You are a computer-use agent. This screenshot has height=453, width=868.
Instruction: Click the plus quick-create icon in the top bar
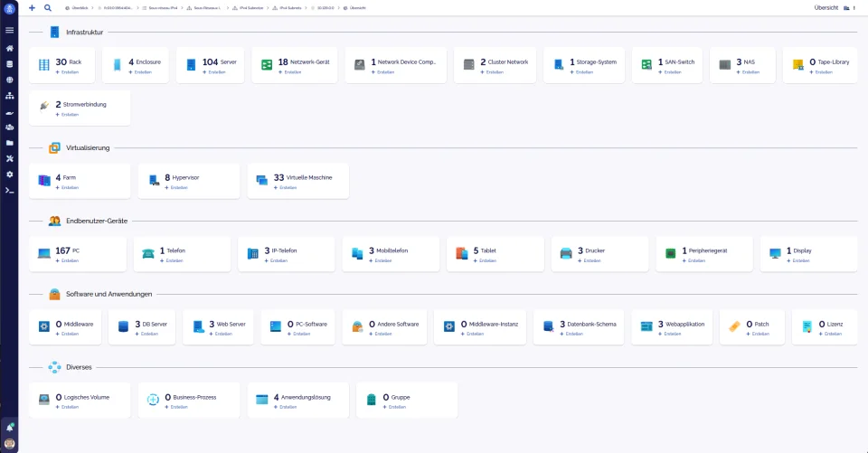[33, 8]
